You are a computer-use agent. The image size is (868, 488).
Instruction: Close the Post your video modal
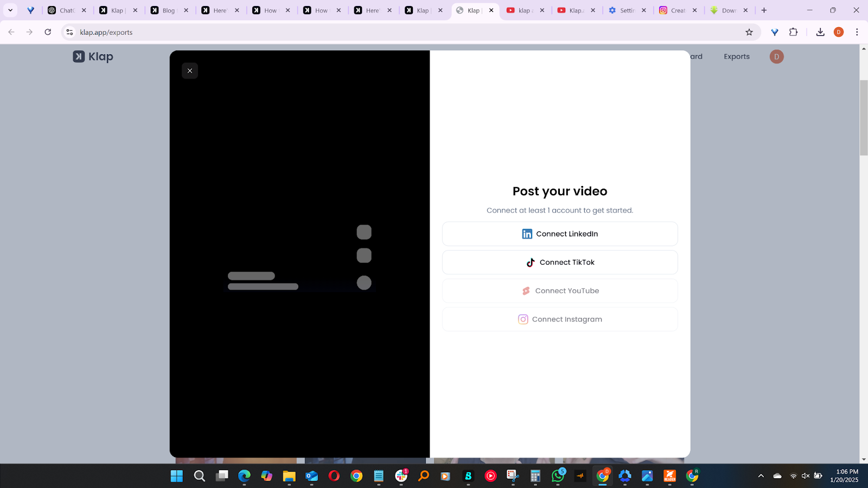pos(190,71)
